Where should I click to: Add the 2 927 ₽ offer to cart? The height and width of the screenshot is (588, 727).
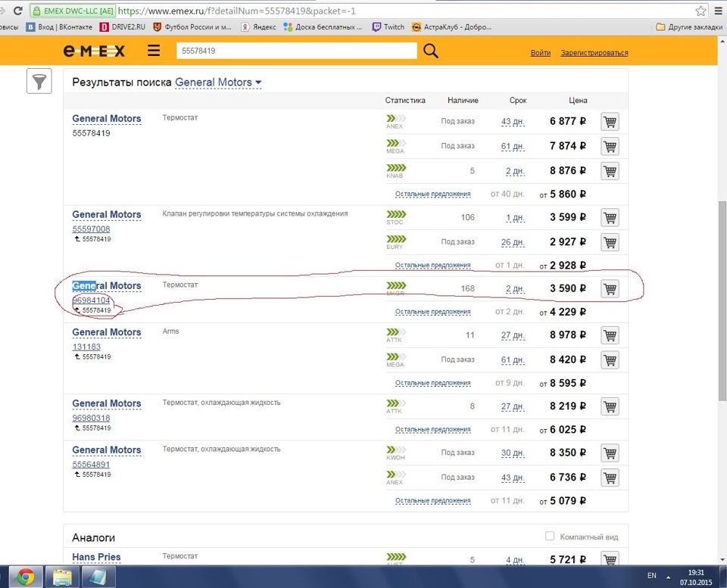[610, 242]
